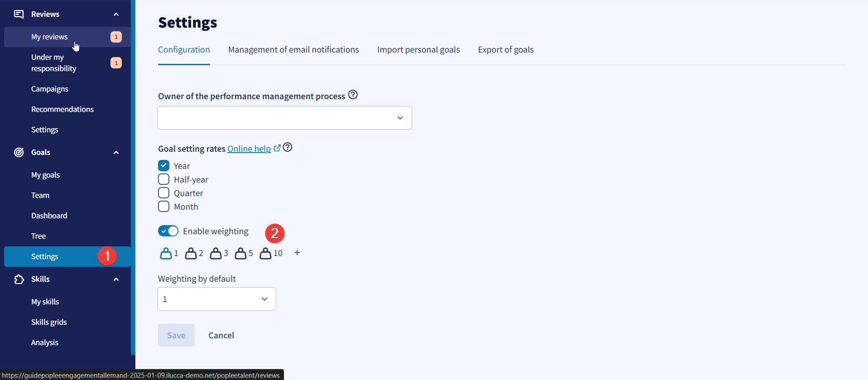Open Skills grids in the sidebar
Image resolution: width=868 pixels, height=380 pixels.
coord(49,322)
